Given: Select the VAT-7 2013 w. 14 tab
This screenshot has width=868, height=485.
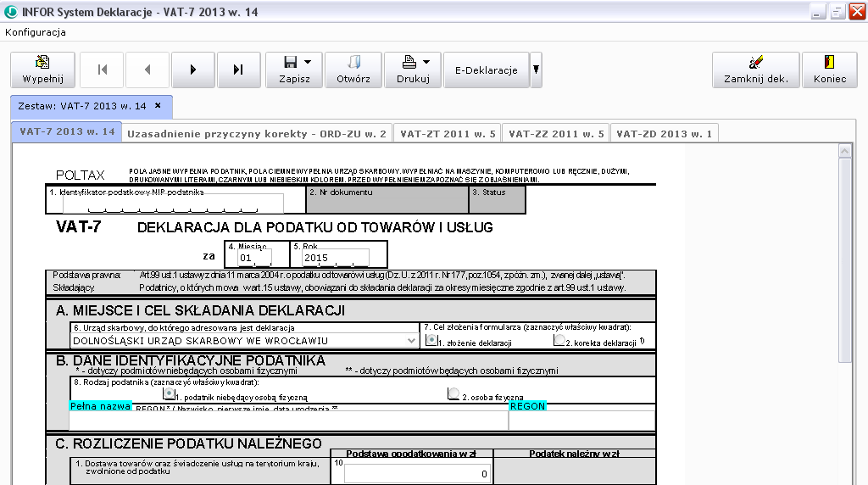Looking at the screenshot, I should (67, 131).
